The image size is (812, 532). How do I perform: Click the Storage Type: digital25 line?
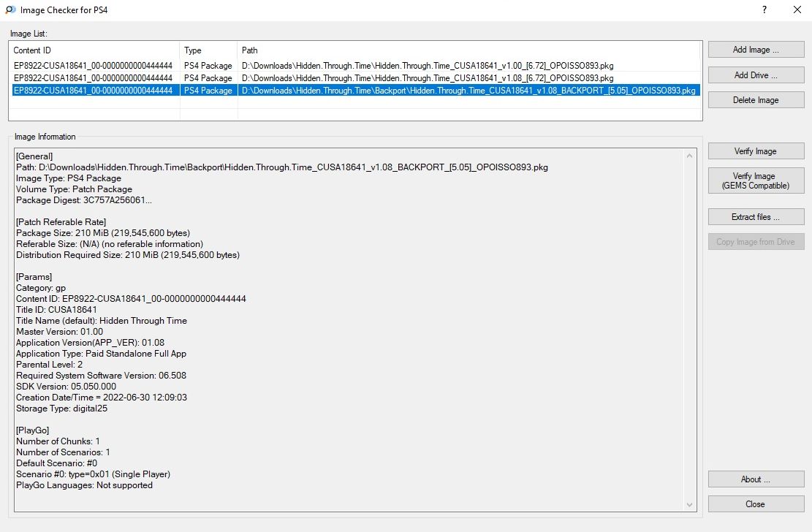(61, 408)
